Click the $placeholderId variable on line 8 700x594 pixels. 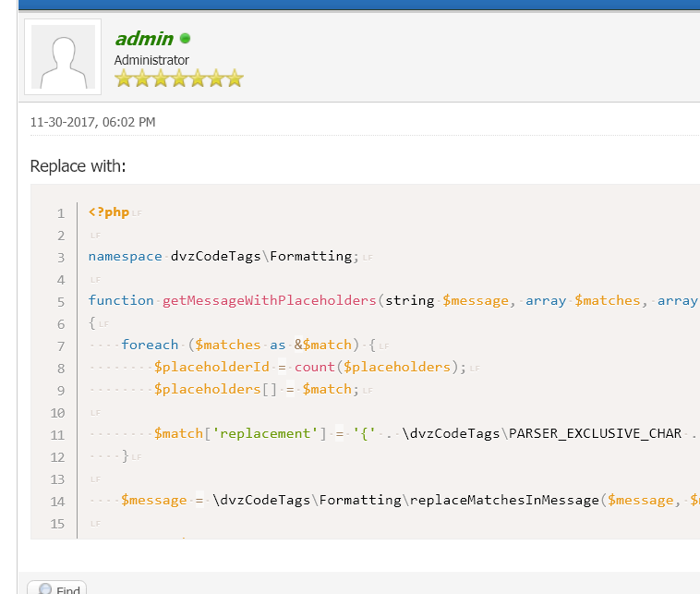209,368
